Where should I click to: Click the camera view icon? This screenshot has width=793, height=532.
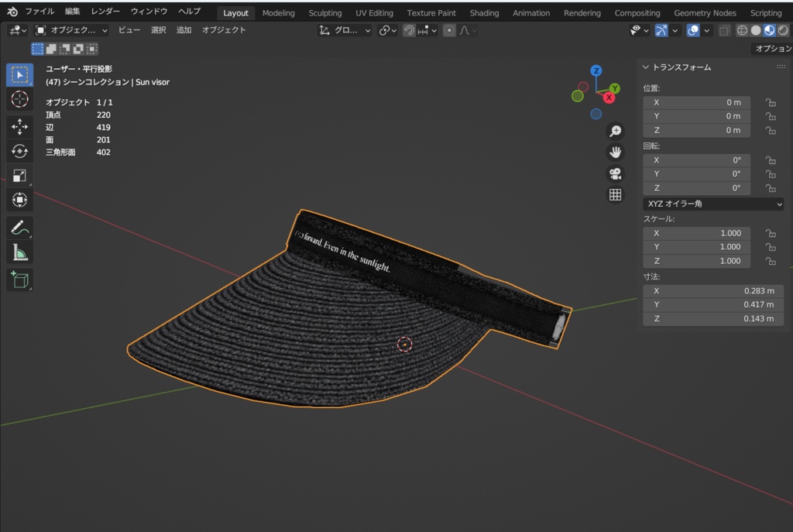point(615,173)
